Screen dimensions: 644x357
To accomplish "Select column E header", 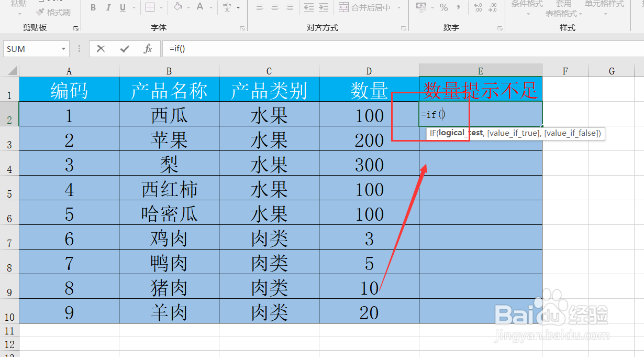I will coord(481,71).
